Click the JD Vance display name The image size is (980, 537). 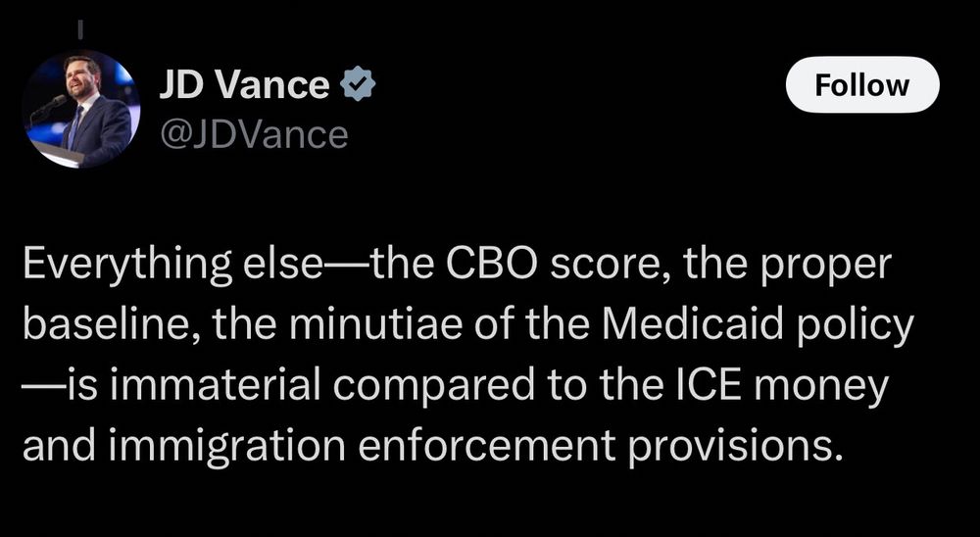pos(244,86)
